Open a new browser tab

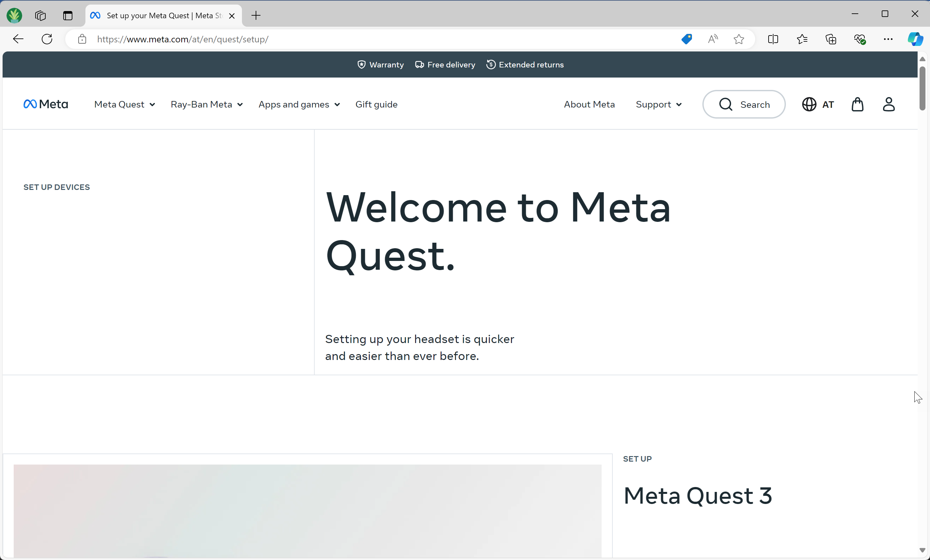256,15
